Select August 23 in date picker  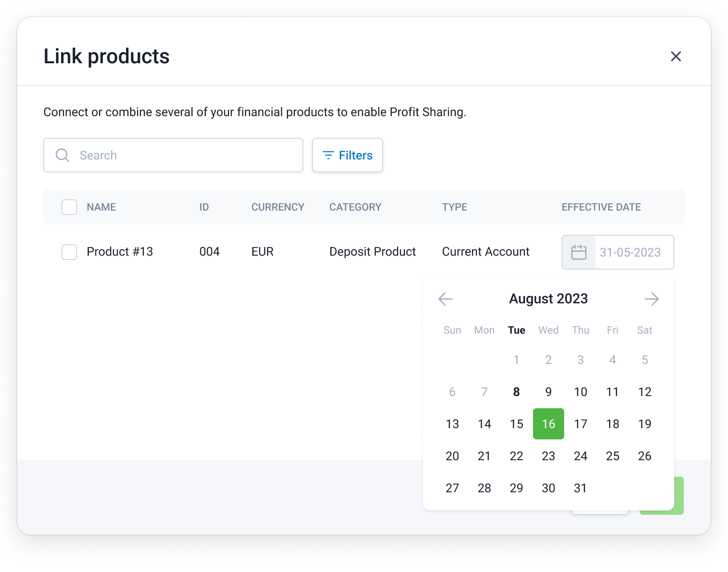[549, 456]
